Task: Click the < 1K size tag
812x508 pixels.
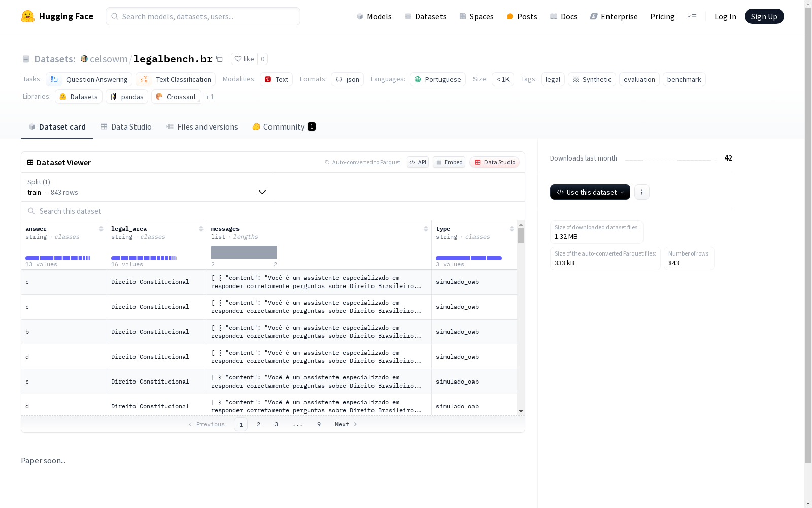Action: pyautogui.click(x=503, y=79)
